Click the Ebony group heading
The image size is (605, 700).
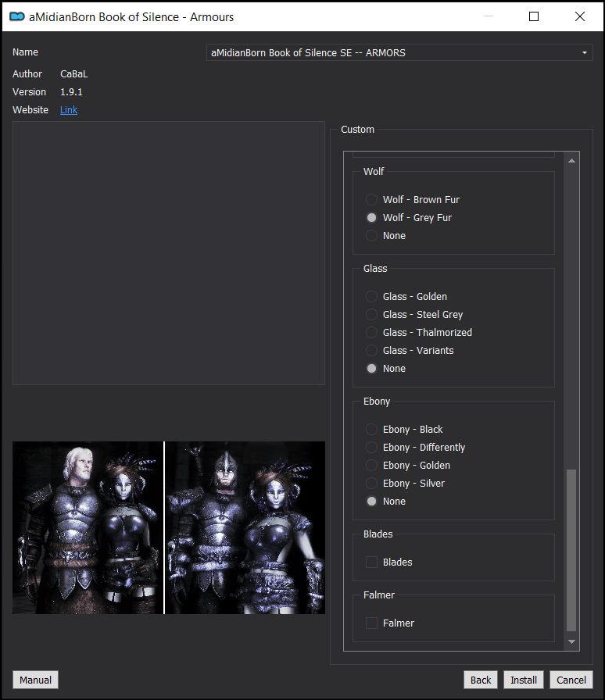(x=377, y=401)
